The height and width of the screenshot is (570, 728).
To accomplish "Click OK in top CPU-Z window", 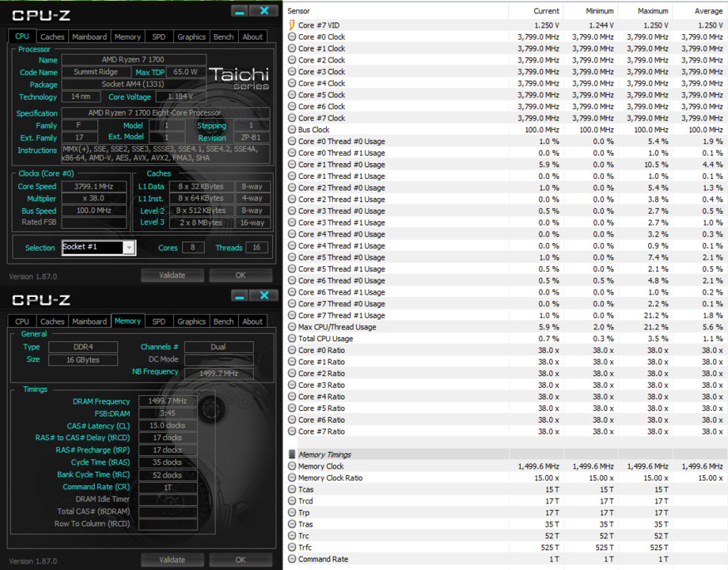I will coord(241,275).
